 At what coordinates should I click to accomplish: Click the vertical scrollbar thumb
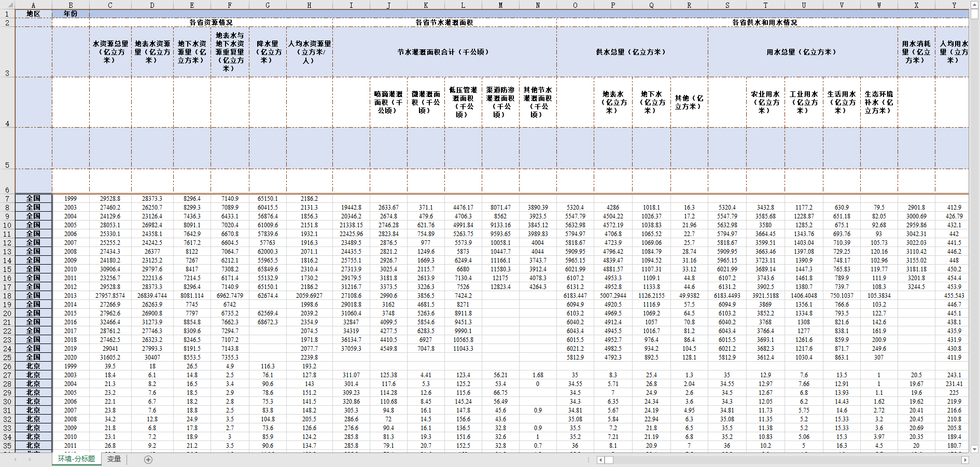pyautogui.click(x=974, y=13)
